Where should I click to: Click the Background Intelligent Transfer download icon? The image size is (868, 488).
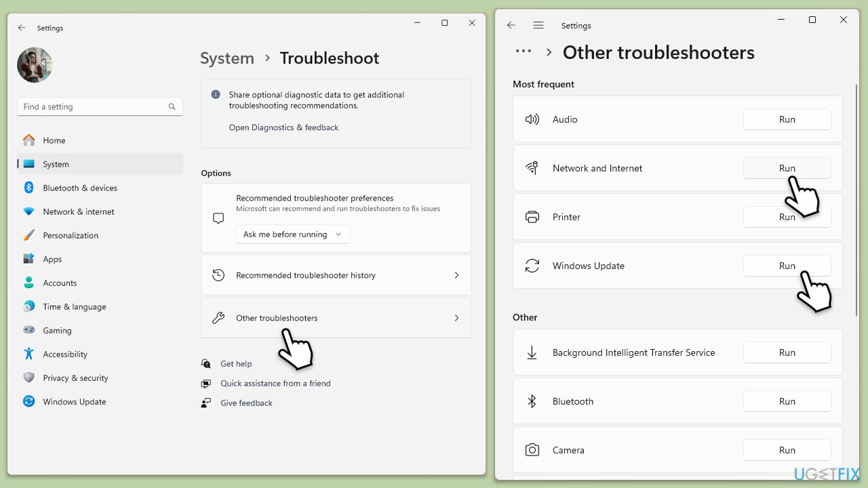(x=532, y=352)
